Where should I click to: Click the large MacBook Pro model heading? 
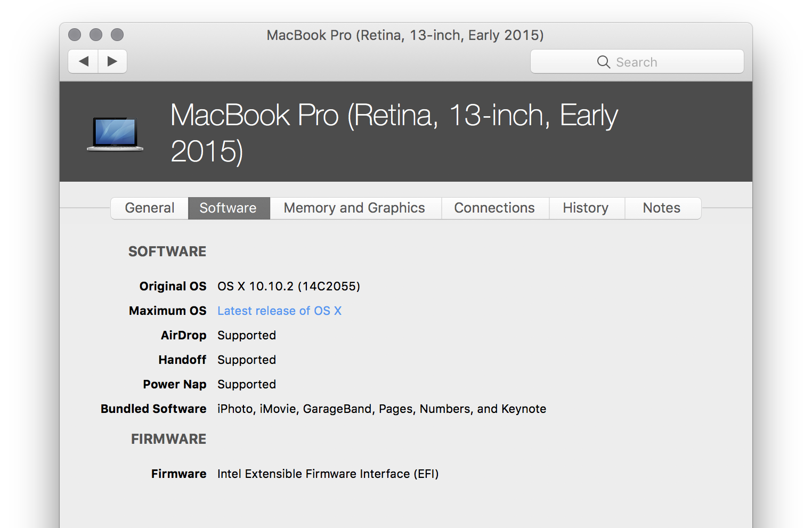coord(393,132)
